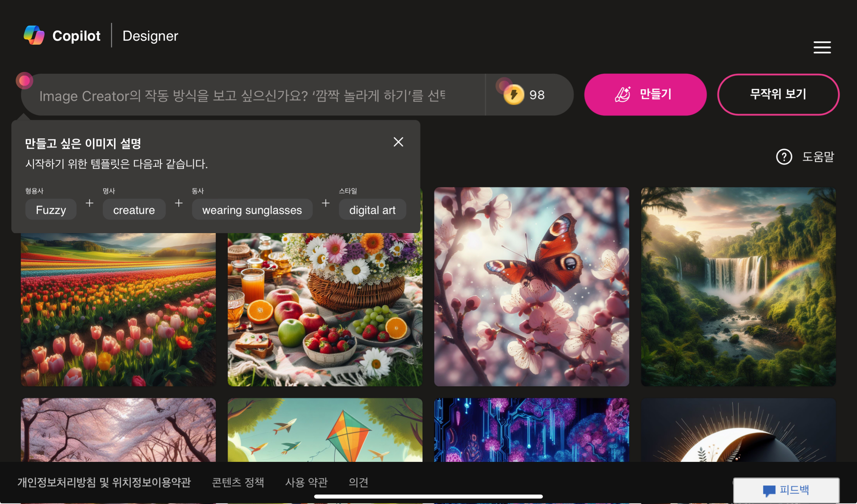Open the 의견 link
The image size is (857, 504).
(x=358, y=482)
